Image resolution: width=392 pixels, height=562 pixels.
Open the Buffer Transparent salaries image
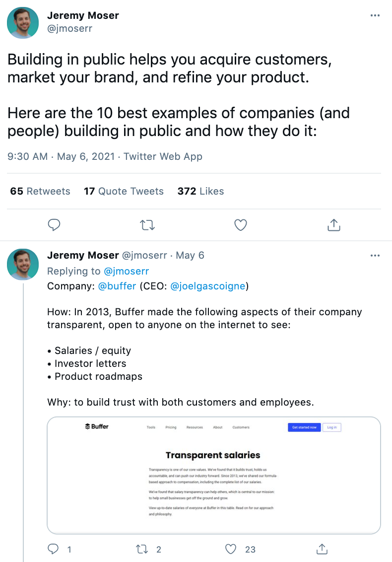tap(213, 475)
